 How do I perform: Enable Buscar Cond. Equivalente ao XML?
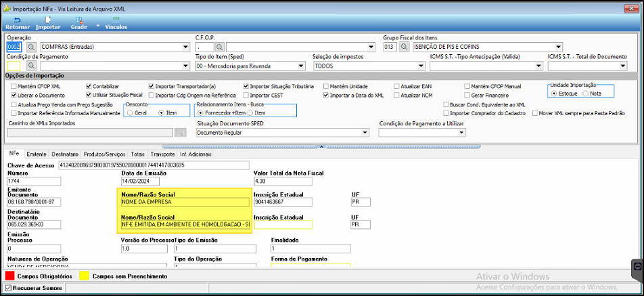pos(446,104)
